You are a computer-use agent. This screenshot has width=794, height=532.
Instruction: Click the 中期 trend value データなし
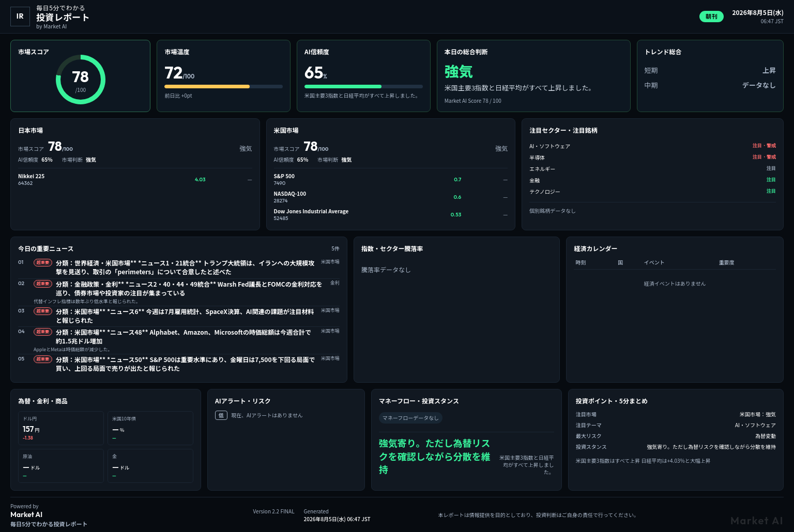coord(759,85)
